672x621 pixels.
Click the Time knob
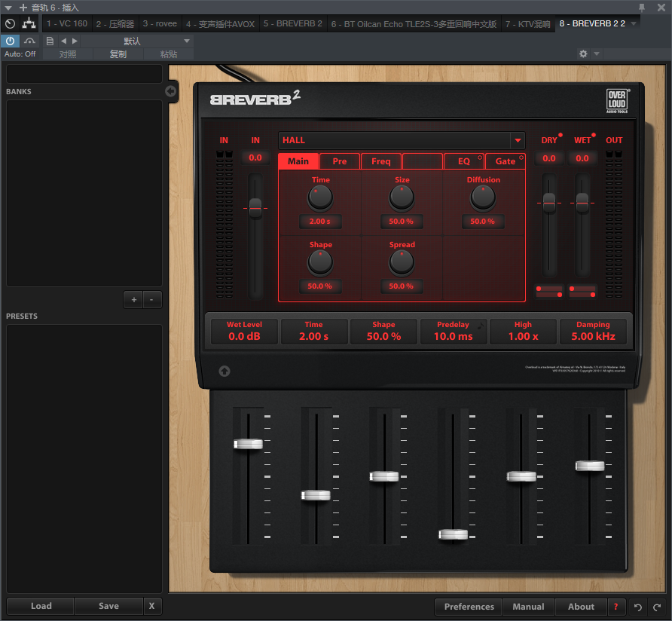click(x=320, y=198)
